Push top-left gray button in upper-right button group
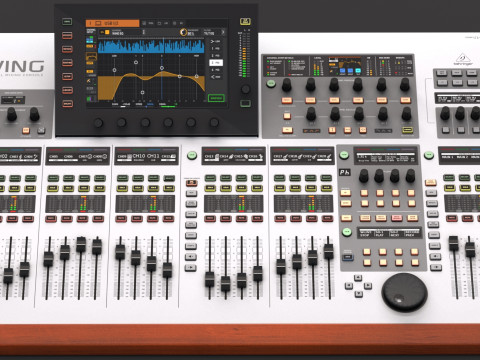This screenshot has height=360, width=480. [442, 73]
